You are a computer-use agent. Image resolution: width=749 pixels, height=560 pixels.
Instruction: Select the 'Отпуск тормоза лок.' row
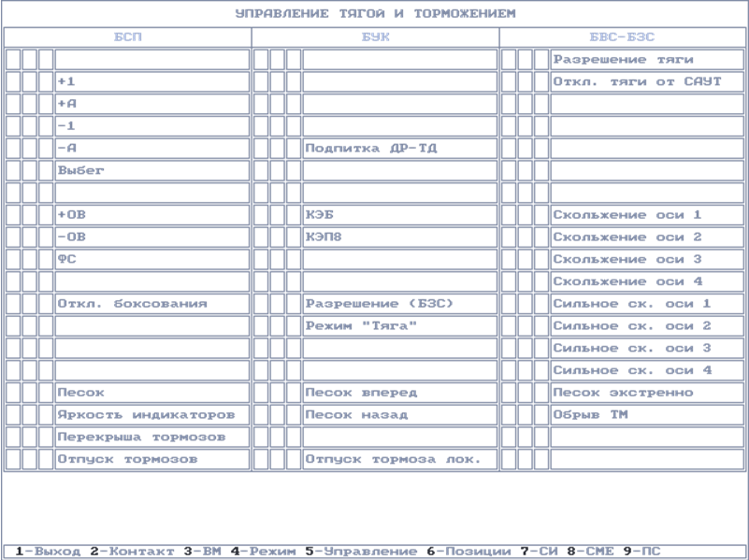(x=400, y=459)
